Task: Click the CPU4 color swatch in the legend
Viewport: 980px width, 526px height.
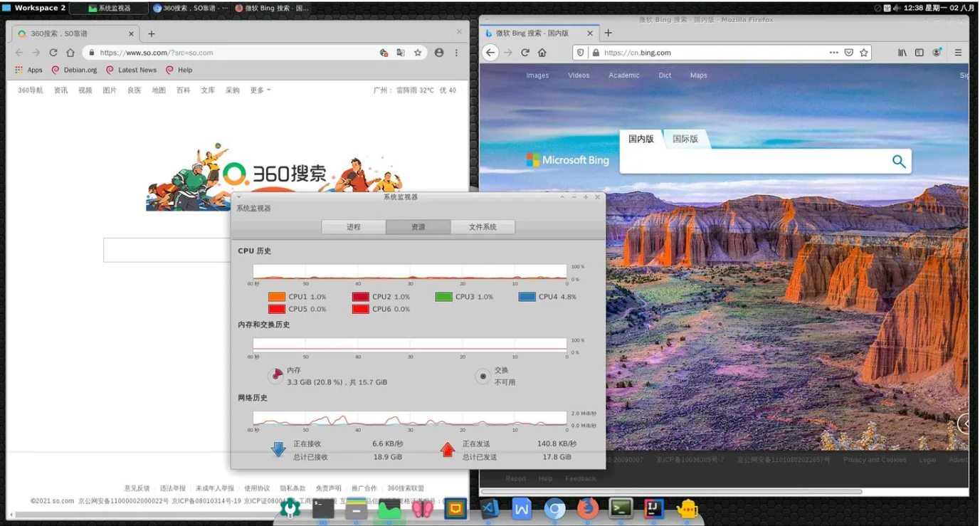Action: coord(525,296)
